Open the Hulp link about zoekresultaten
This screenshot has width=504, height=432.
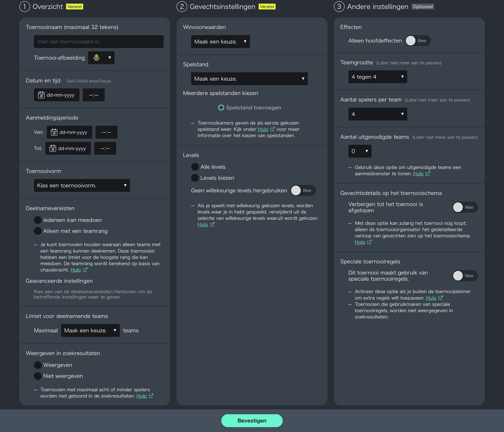pyautogui.click(x=141, y=396)
